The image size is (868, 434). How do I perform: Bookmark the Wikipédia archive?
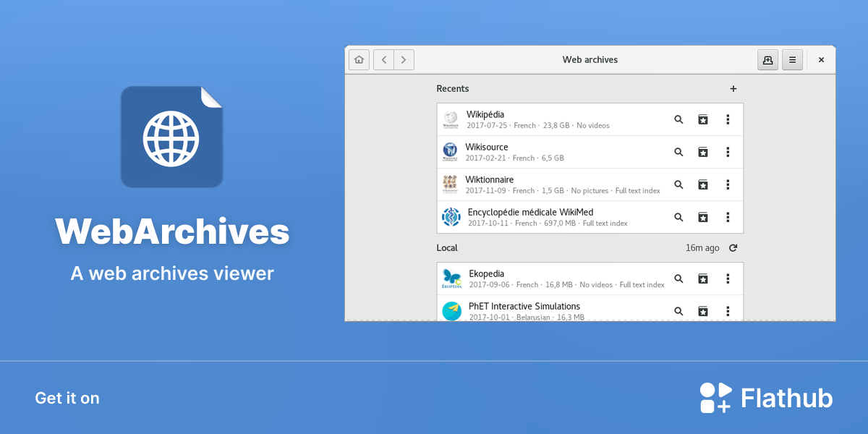[702, 119]
